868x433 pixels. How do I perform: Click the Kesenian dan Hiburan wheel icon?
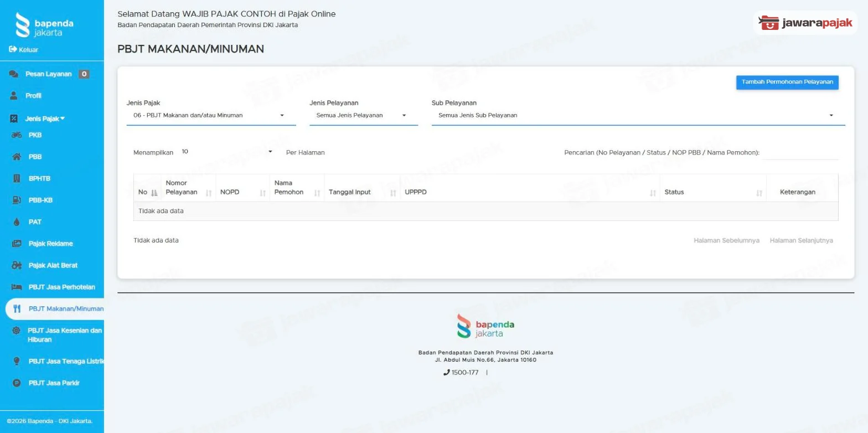17,331
